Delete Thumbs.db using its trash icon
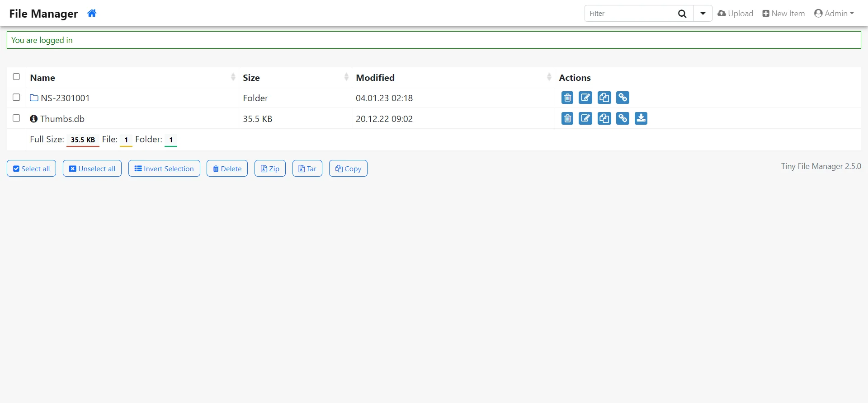 [x=567, y=118]
